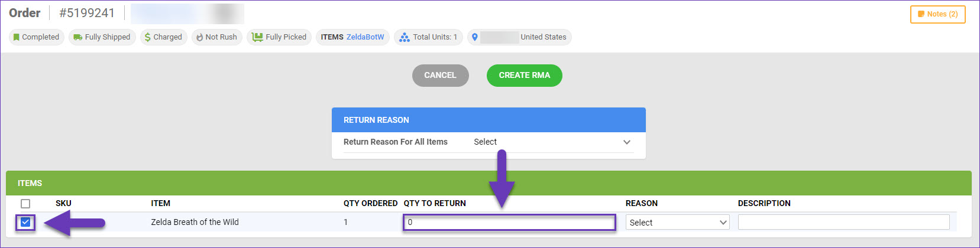Open the ZeldaBotW items link

coord(365,37)
